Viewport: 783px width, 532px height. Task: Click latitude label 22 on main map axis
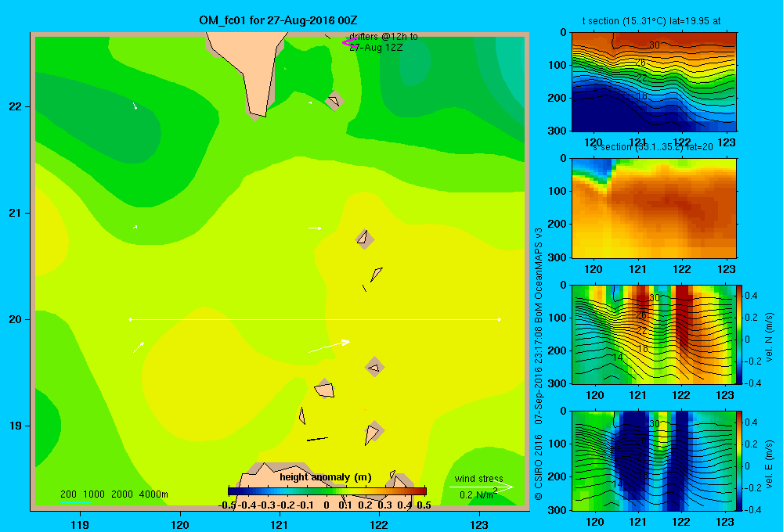(16, 106)
